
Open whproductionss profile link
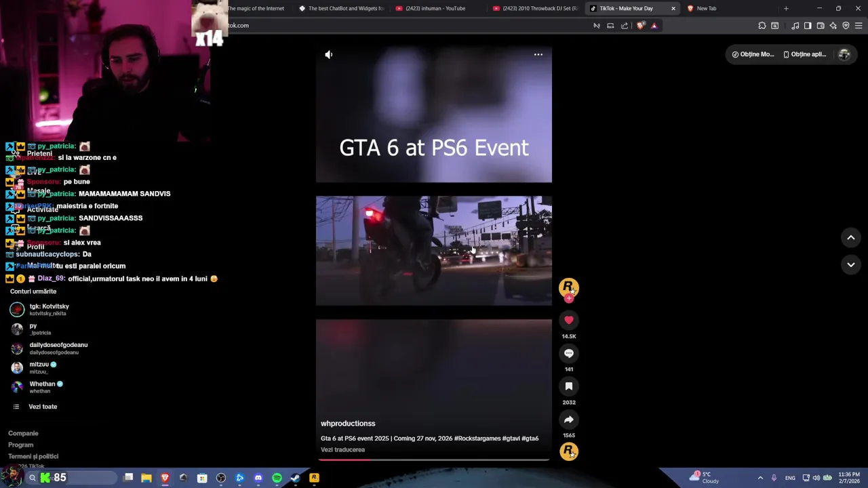point(348,424)
